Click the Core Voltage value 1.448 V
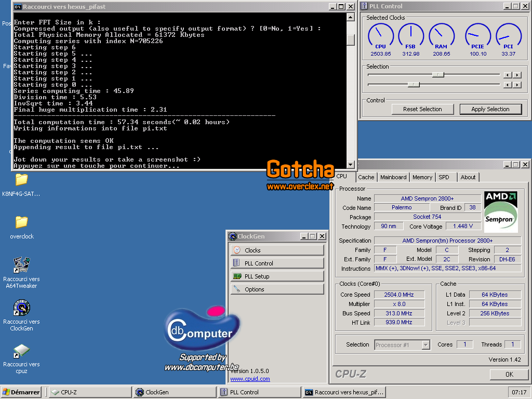 pyautogui.click(x=463, y=226)
